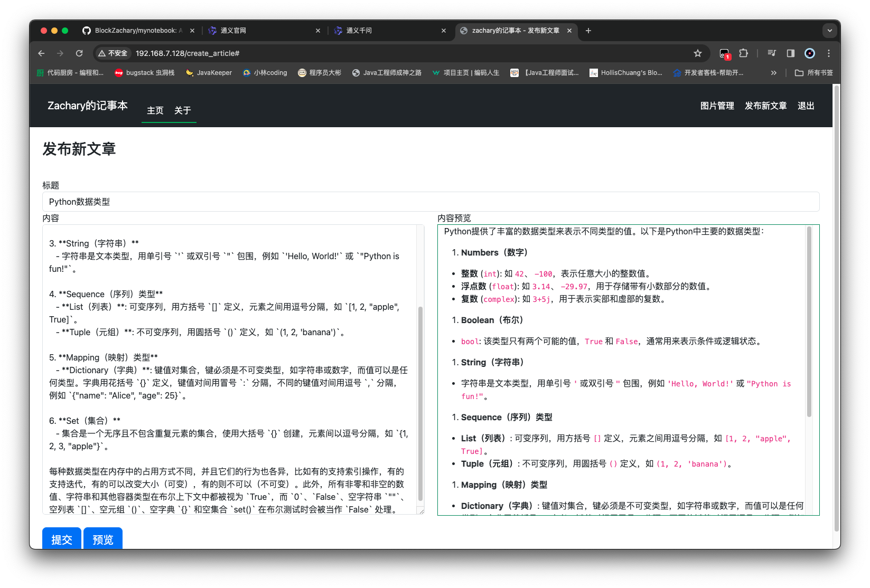This screenshot has height=588, width=870.
Task: Expand the tab search dropdown
Action: click(829, 31)
